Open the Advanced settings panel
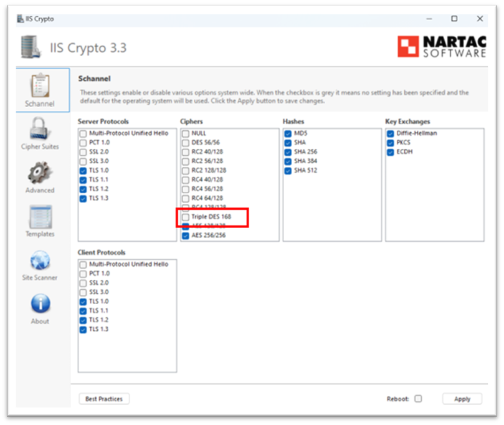This screenshot has width=504, height=425. point(40,176)
